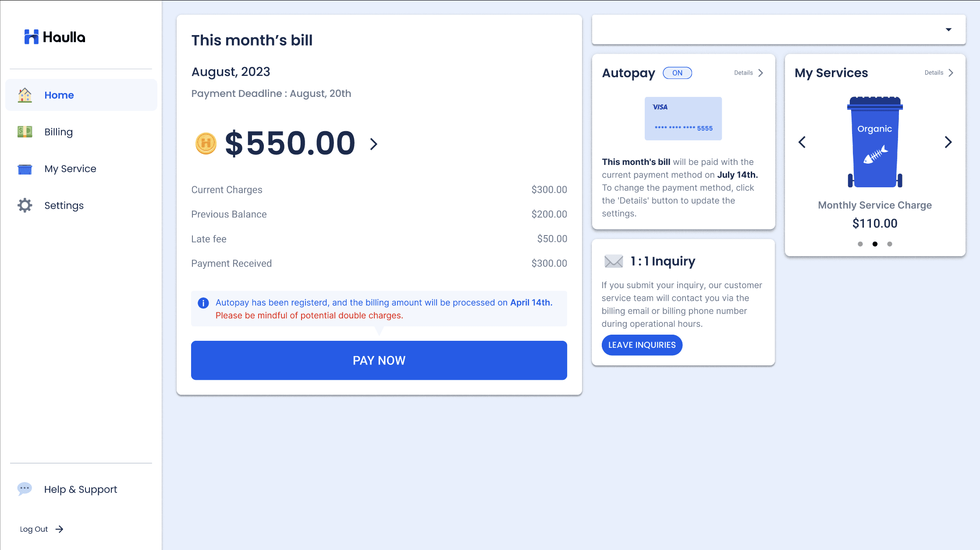
Task: Click the Haulla logo icon
Action: (31, 37)
